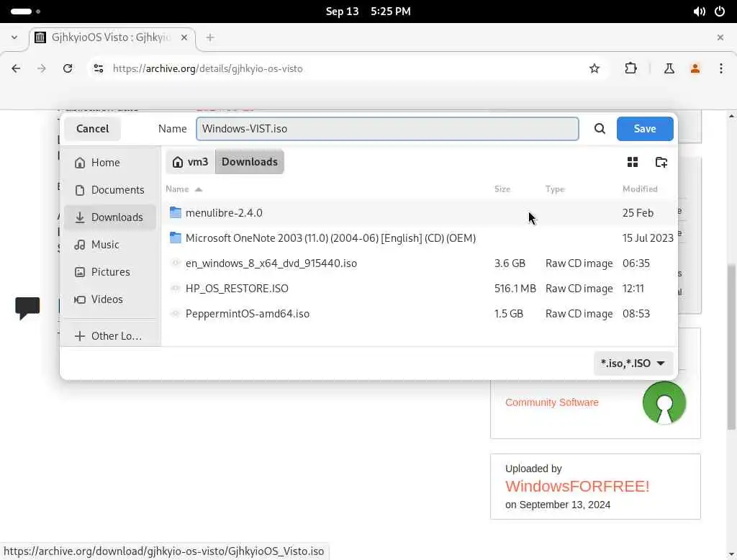This screenshot has height=560, width=737.
Task: Sort files by Size column
Action: pos(502,189)
